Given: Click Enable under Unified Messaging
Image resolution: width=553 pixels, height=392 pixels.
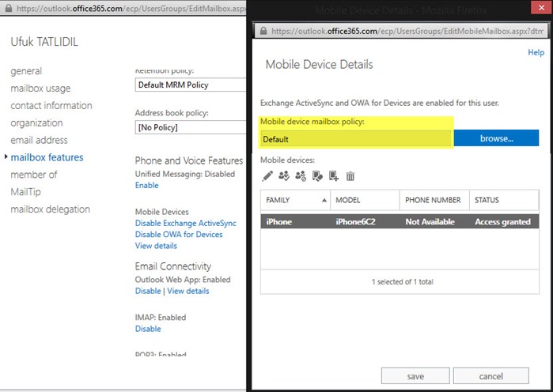Looking at the screenshot, I should tap(146, 185).
